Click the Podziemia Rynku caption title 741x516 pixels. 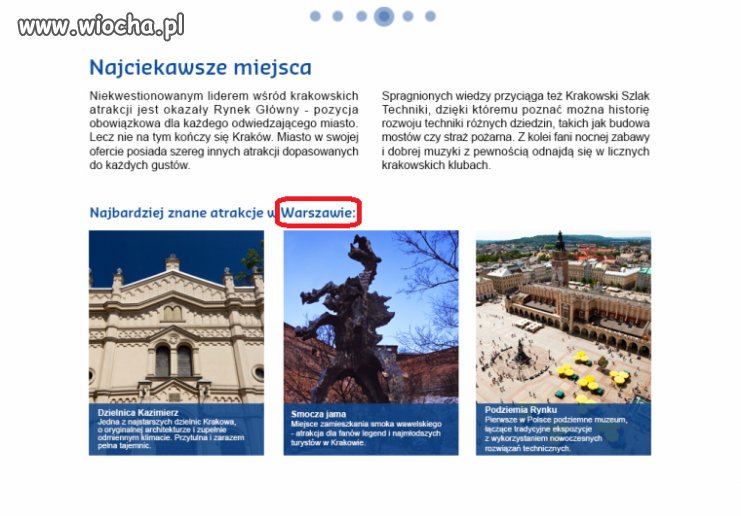(521, 410)
